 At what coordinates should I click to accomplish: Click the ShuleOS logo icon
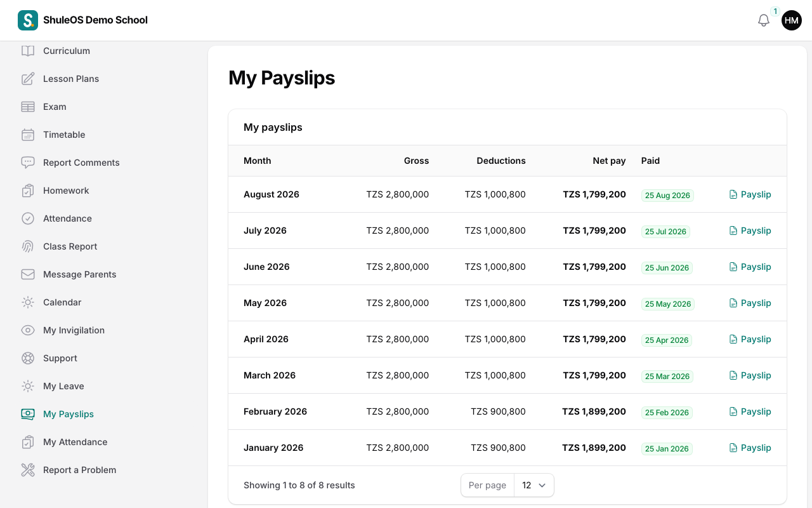coord(28,20)
